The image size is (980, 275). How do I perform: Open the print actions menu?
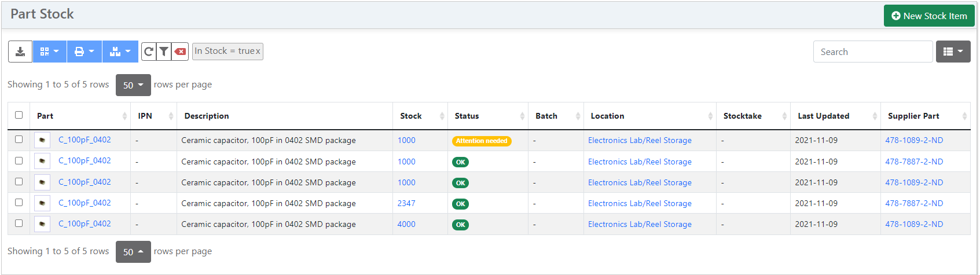(85, 52)
